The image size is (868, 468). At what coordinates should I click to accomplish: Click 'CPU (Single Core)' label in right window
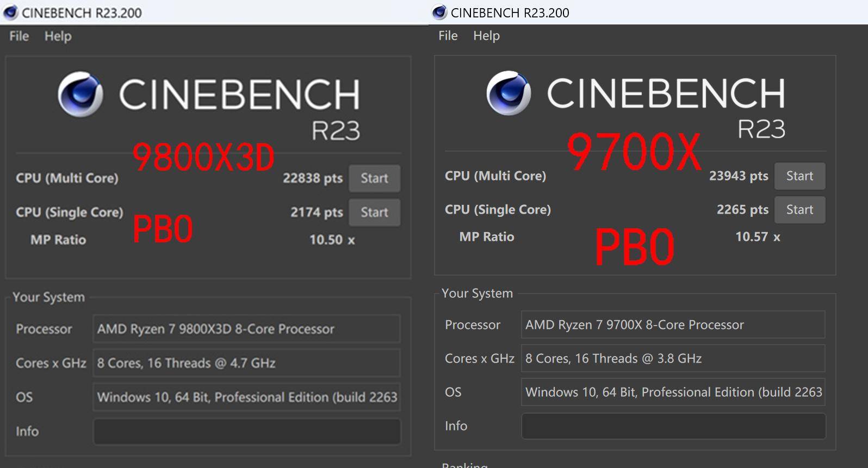coord(498,210)
